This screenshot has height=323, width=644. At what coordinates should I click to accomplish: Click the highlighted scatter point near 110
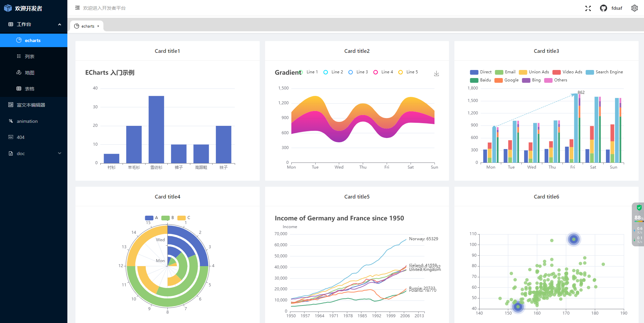point(574,239)
